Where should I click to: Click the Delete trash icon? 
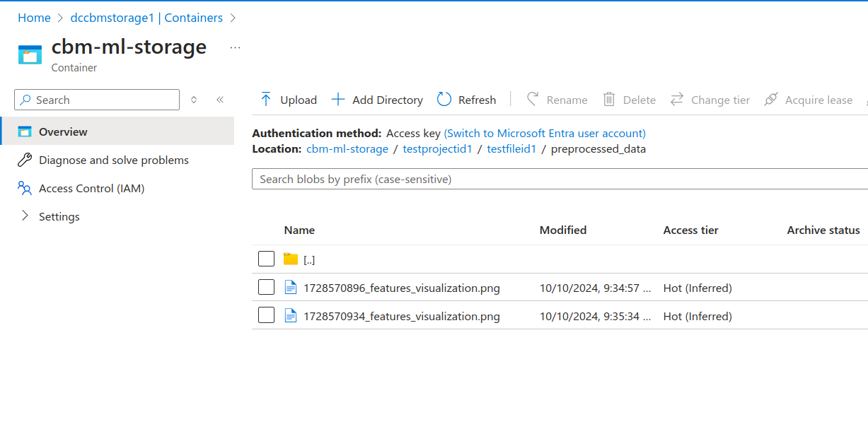click(x=608, y=100)
